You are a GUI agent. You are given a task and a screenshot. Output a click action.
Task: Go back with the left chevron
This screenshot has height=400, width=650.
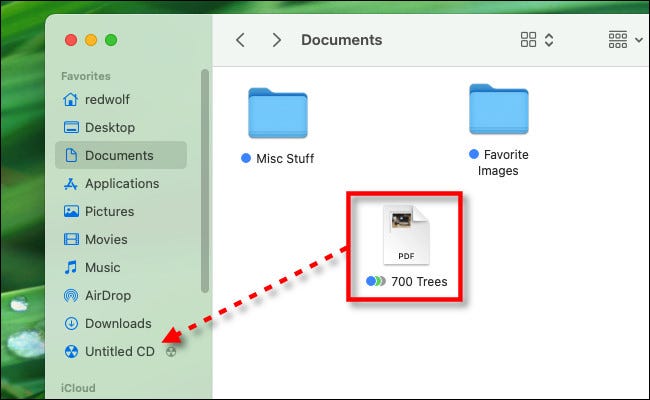pos(240,40)
